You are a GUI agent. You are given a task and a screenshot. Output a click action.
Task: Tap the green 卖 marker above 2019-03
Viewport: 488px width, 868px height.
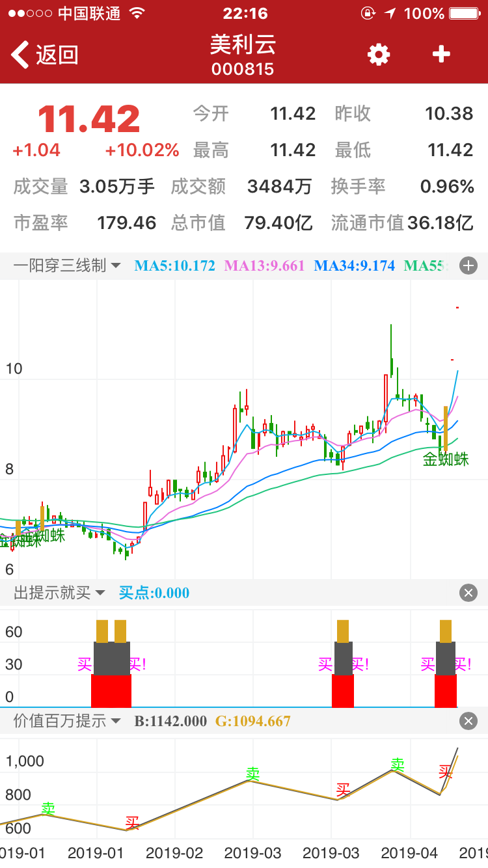(x=252, y=774)
